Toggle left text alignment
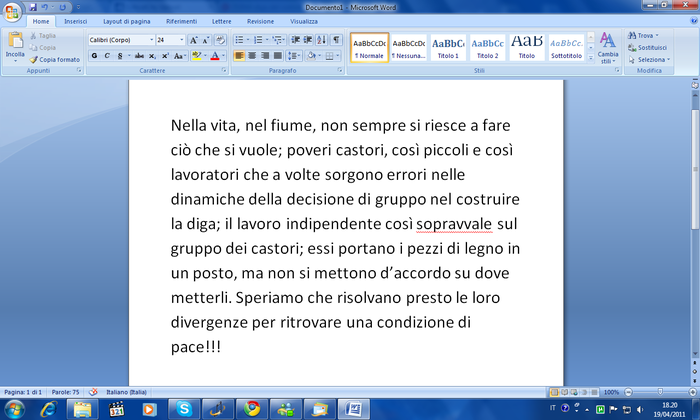 tap(239, 56)
